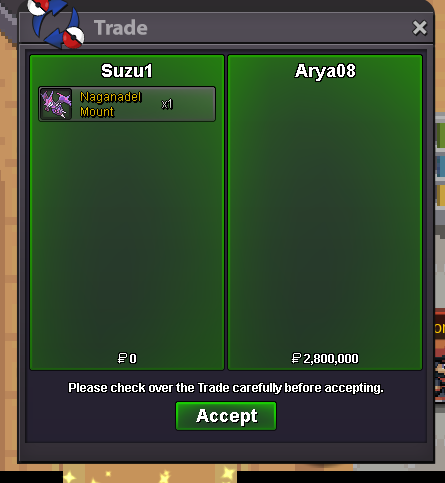This screenshot has width=445, height=483.
Task: Click the Pokedollar symbol beside 2,800,000
Action: (296, 359)
